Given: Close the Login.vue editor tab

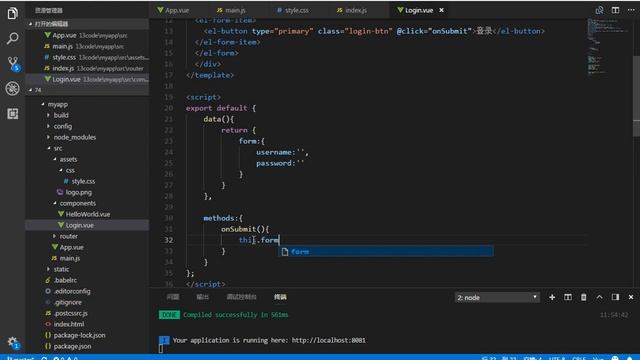Looking at the screenshot, I should [441, 10].
